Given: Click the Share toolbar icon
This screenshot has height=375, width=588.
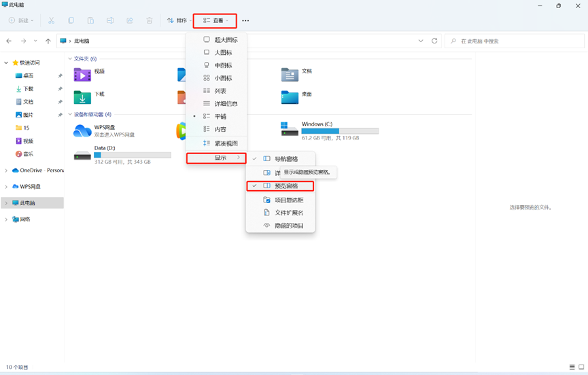Looking at the screenshot, I should click(x=130, y=21).
